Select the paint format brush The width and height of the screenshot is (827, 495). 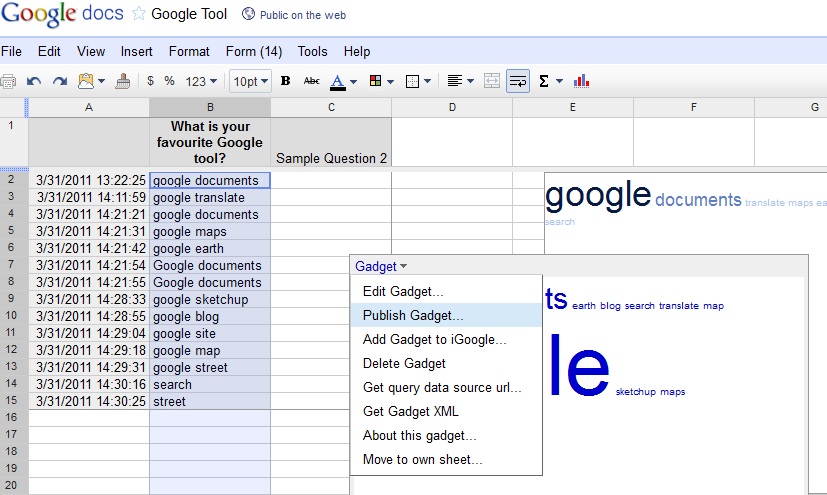tap(123, 81)
